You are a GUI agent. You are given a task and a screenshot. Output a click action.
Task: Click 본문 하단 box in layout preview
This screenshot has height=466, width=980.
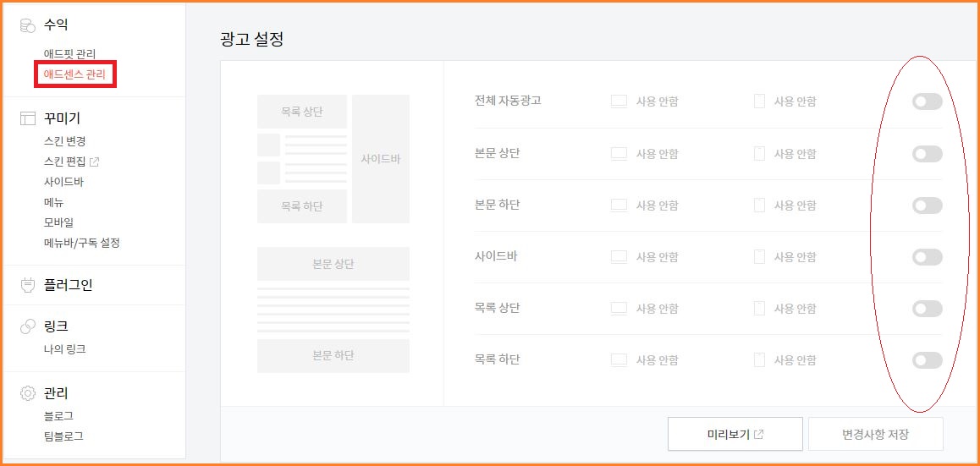(x=333, y=356)
